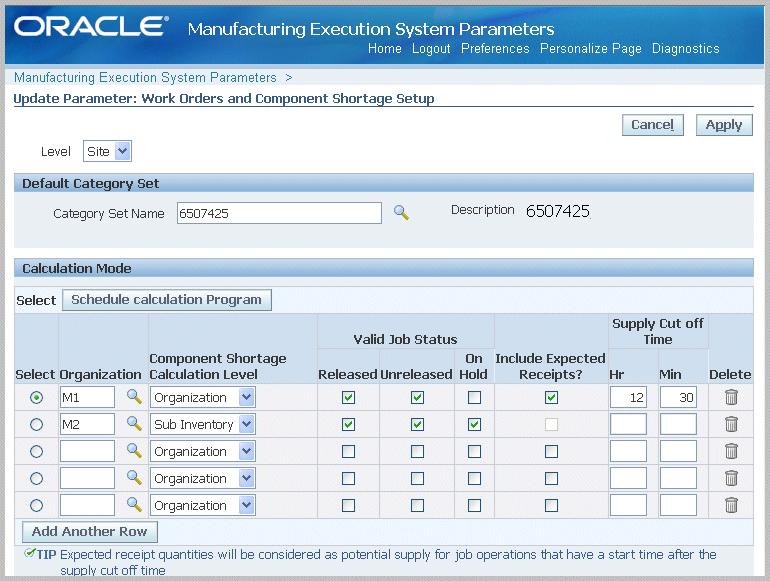Image resolution: width=770 pixels, height=581 pixels.
Task: Open calculation level dropdown in third row
Action: click(x=202, y=451)
